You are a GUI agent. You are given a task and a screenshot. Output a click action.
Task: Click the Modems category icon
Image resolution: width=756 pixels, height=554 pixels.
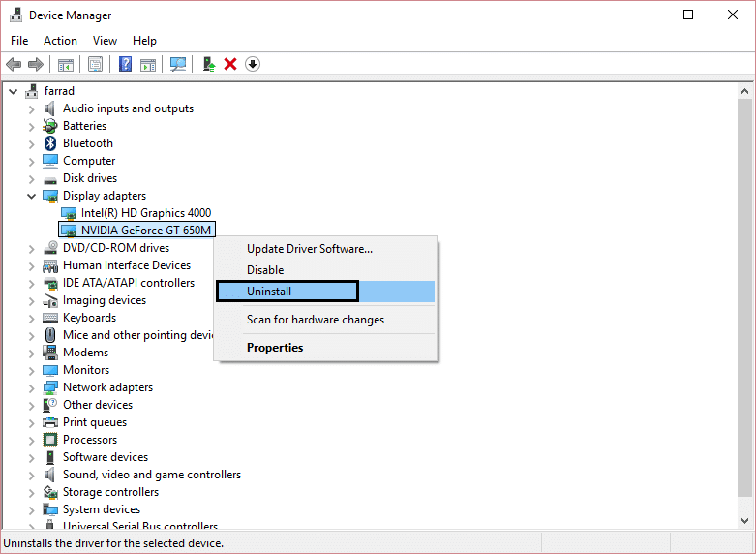tap(50, 353)
